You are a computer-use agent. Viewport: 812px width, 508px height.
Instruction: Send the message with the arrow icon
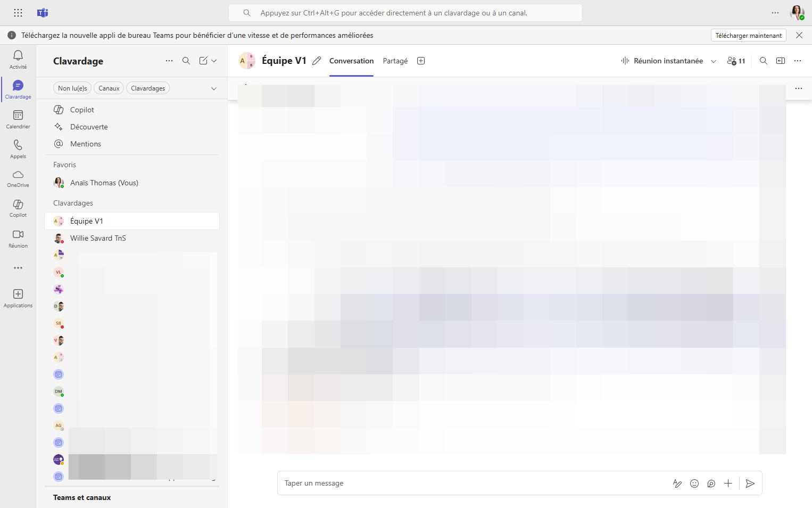750,484
